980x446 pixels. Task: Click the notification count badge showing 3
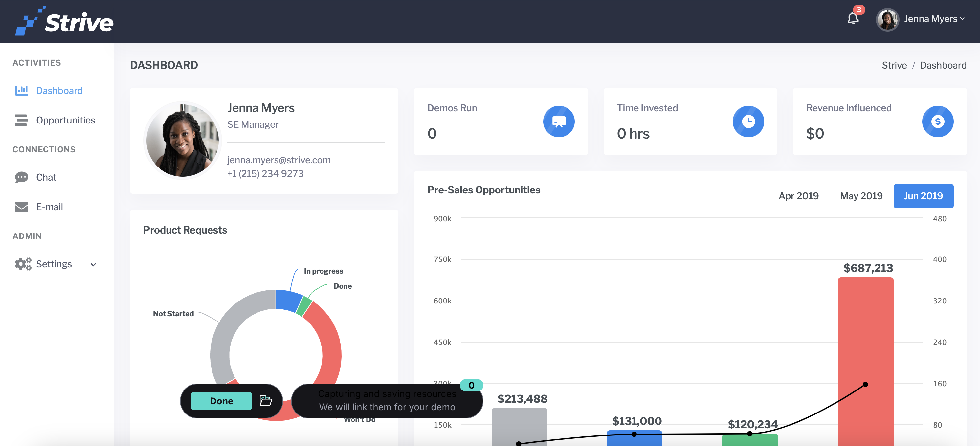tap(858, 10)
